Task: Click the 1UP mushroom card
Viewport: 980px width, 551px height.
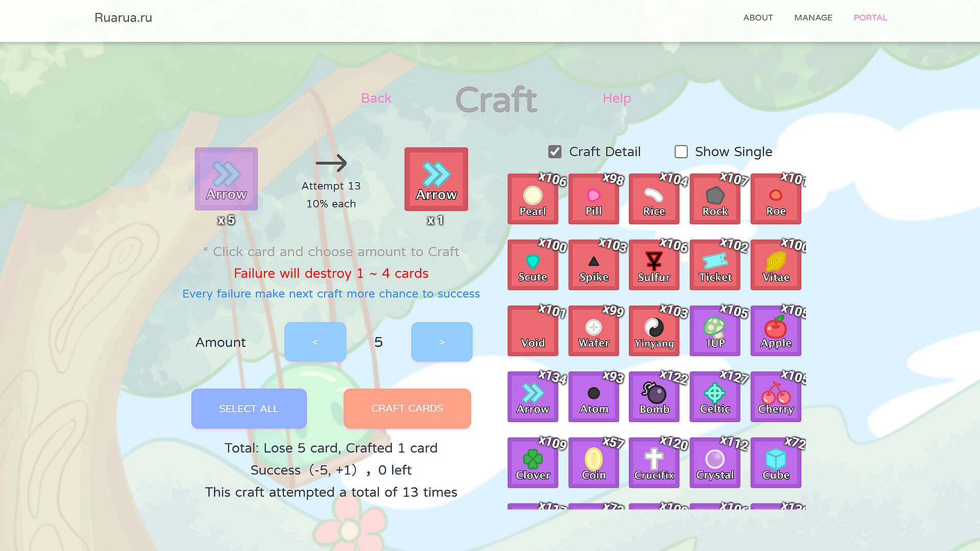Action: 715,331
